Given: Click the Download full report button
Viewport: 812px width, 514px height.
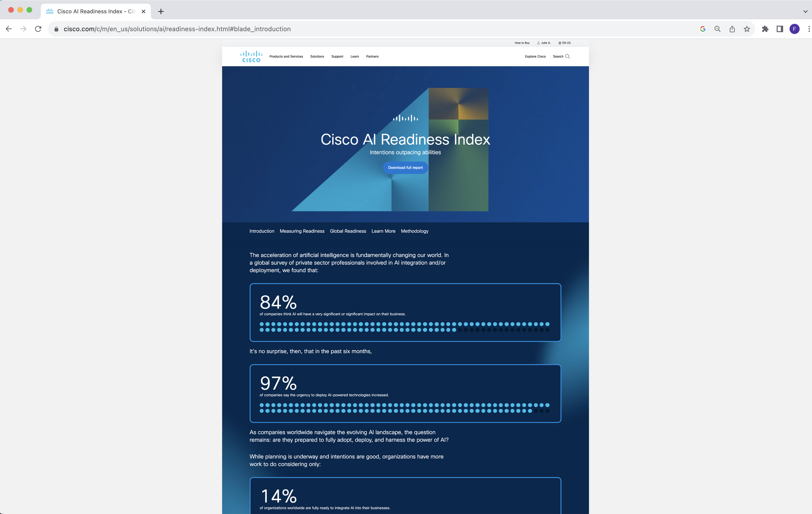Looking at the screenshot, I should tap(405, 168).
